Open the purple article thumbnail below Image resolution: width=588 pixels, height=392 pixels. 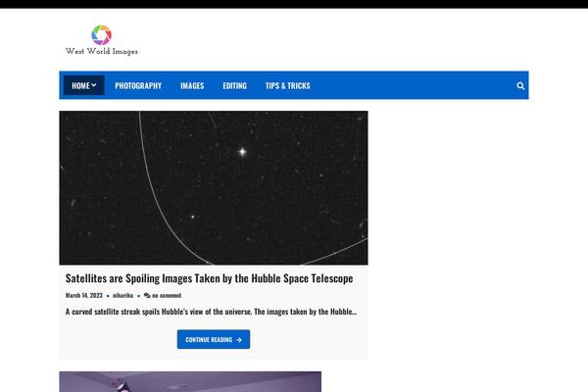click(x=190, y=382)
